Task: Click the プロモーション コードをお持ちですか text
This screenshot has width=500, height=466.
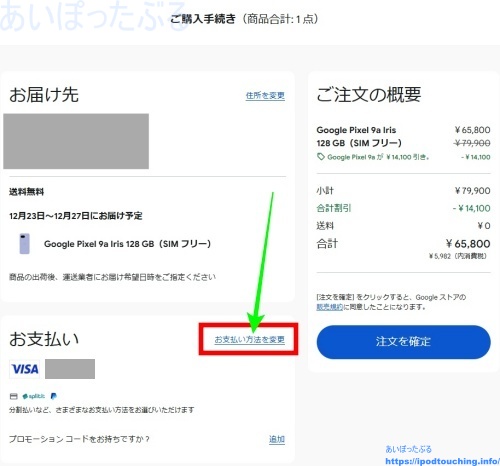Action: click(x=79, y=439)
